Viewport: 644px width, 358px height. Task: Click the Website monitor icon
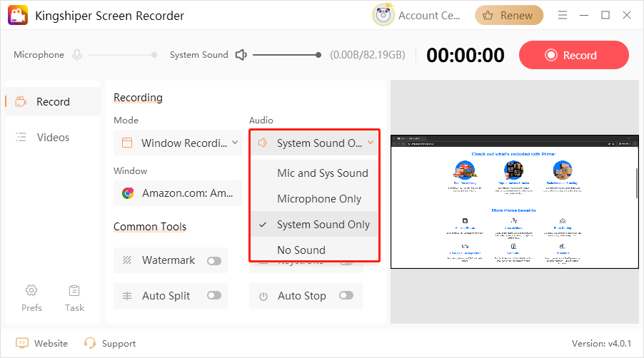pos(21,343)
